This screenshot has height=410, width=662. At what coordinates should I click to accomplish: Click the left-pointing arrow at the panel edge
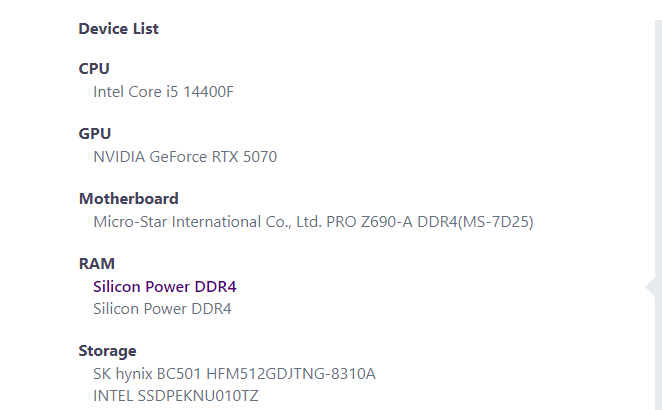tap(651, 288)
